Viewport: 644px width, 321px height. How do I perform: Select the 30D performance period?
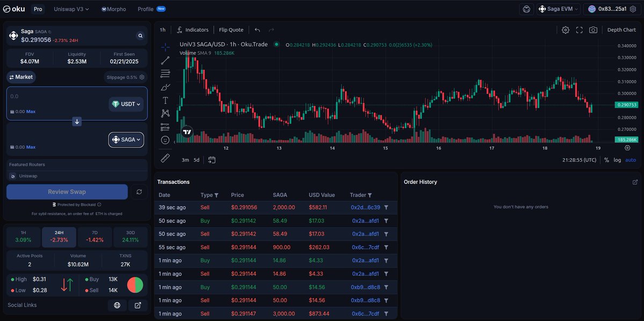(130, 236)
